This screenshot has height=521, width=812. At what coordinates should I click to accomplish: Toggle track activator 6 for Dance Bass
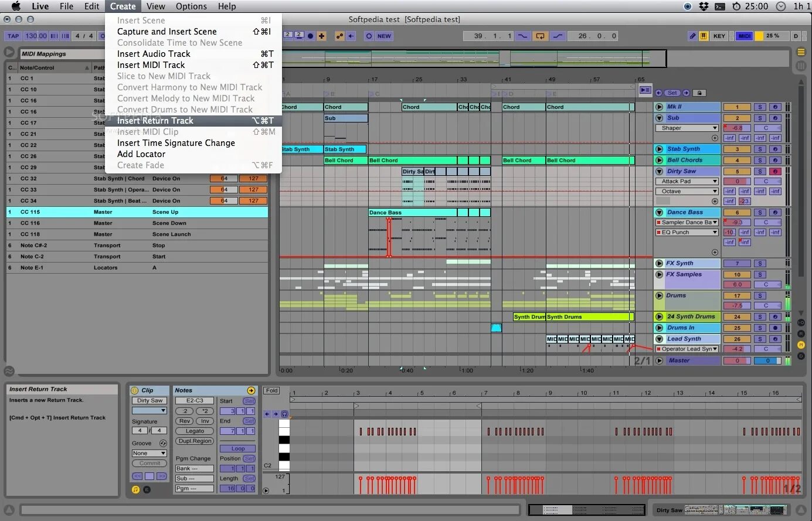pos(737,213)
